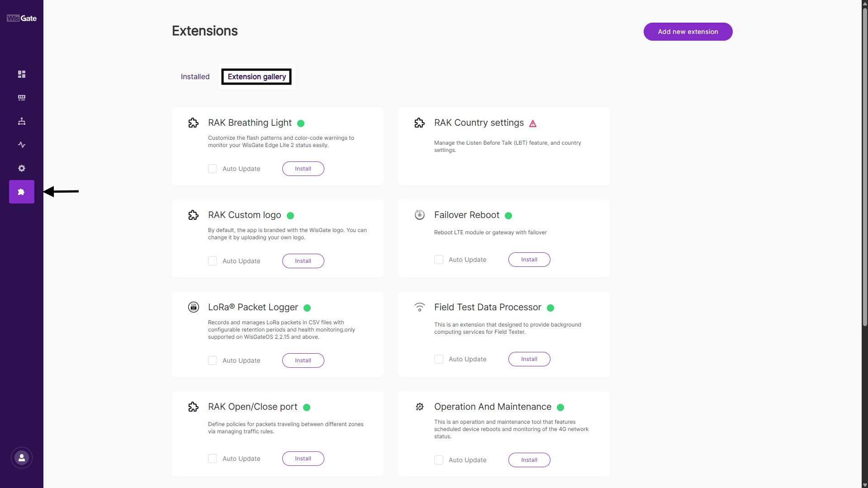Click the RAK Open/Close port puzzle icon

pos(194,407)
